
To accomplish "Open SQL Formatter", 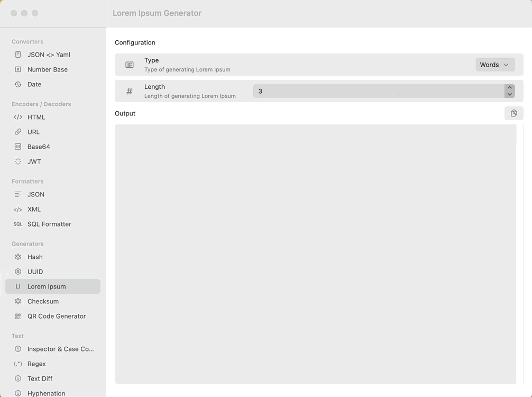I will pyautogui.click(x=53, y=224).
